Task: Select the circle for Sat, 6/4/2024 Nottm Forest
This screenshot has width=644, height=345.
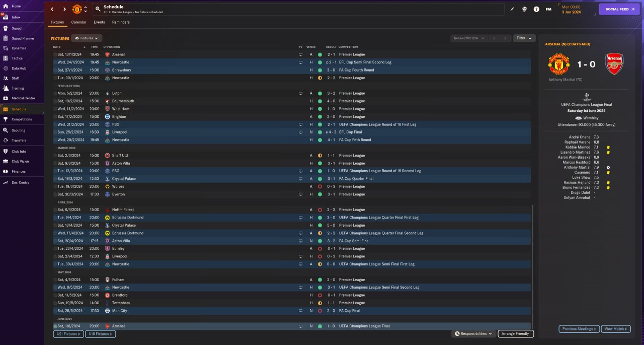Action: [x=55, y=210]
